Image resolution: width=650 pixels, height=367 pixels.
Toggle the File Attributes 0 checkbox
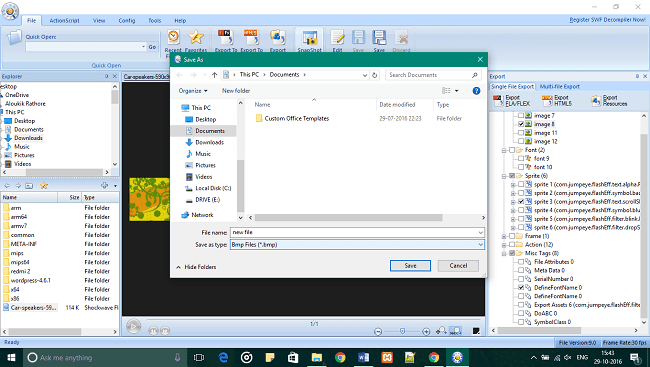(x=521, y=262)
